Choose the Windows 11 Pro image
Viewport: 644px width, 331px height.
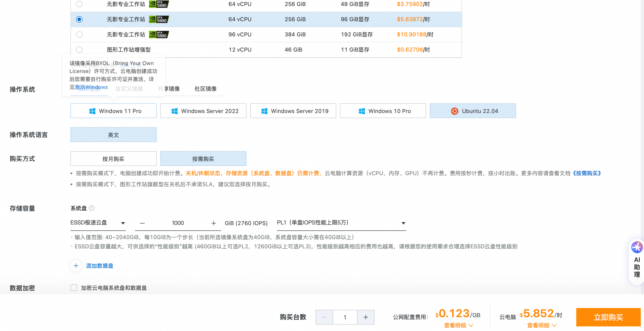coord(113,111)
